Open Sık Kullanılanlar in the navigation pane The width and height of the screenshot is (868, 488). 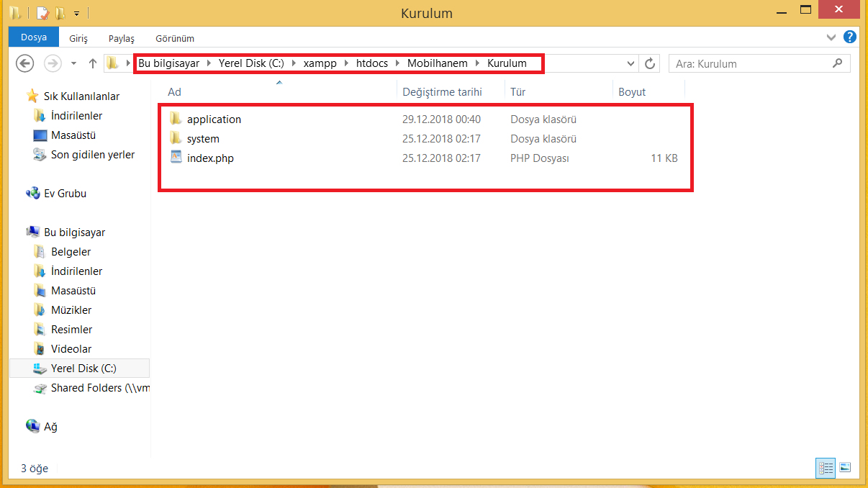tap(81, 96)
